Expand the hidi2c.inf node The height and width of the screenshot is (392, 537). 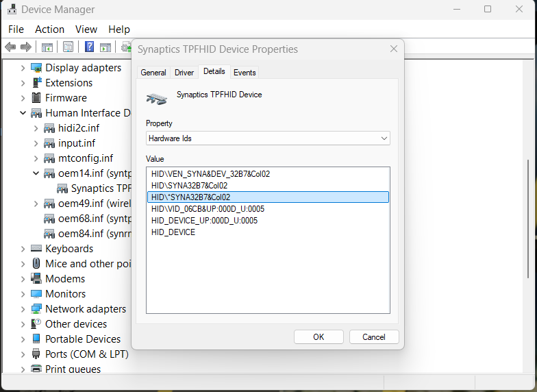[x=36, y=128]
